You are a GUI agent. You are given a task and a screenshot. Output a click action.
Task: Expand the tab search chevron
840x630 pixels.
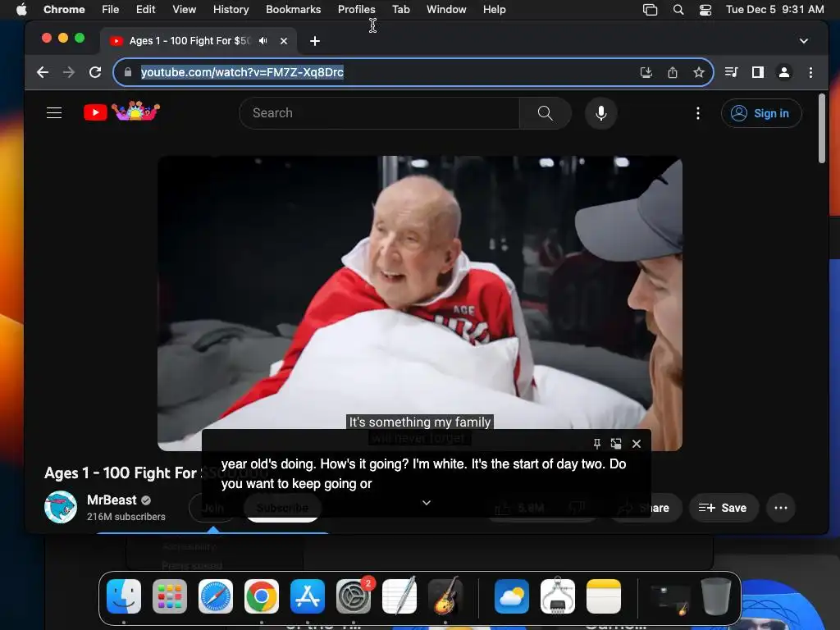click(x=804, y=41)
